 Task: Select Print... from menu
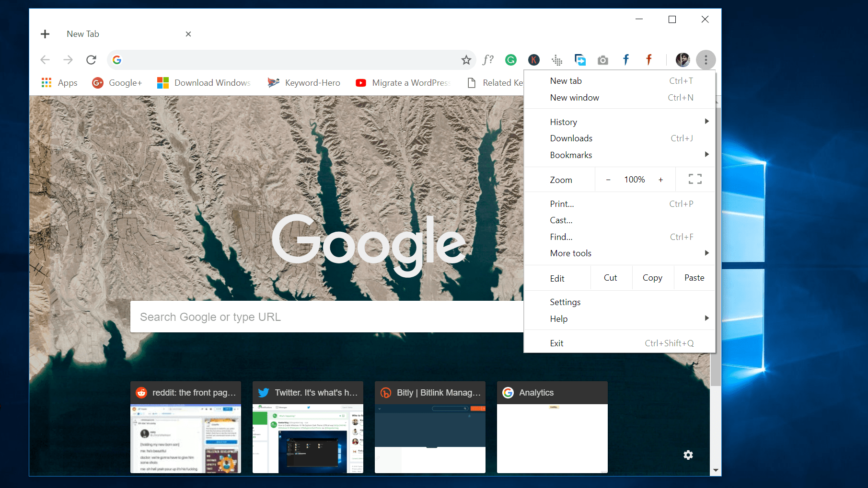pos(620,204)
